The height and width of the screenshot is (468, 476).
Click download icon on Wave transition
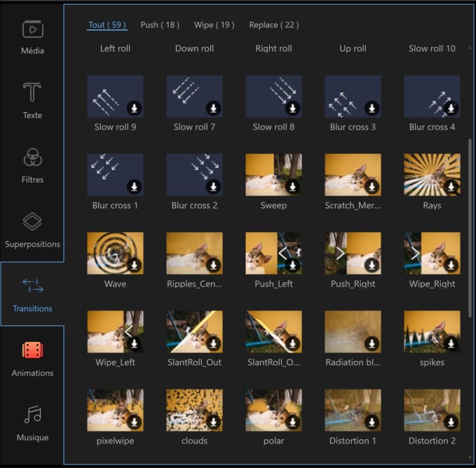(x=134, y=266)
